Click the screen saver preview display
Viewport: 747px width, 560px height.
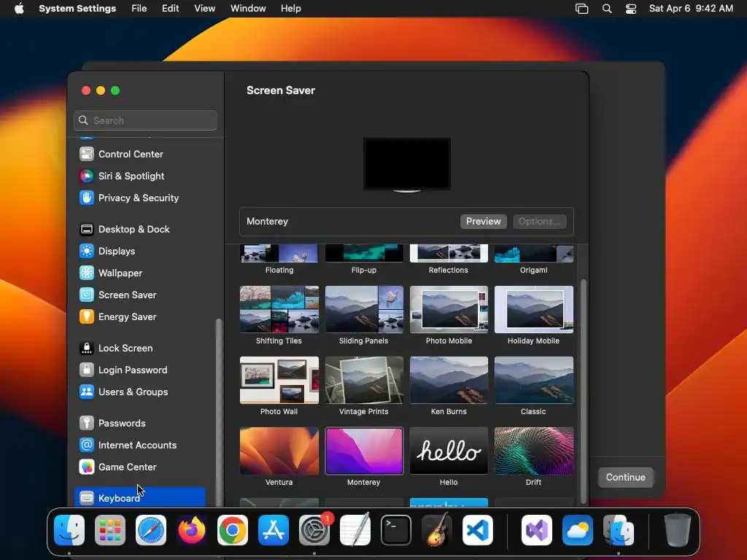407,165
